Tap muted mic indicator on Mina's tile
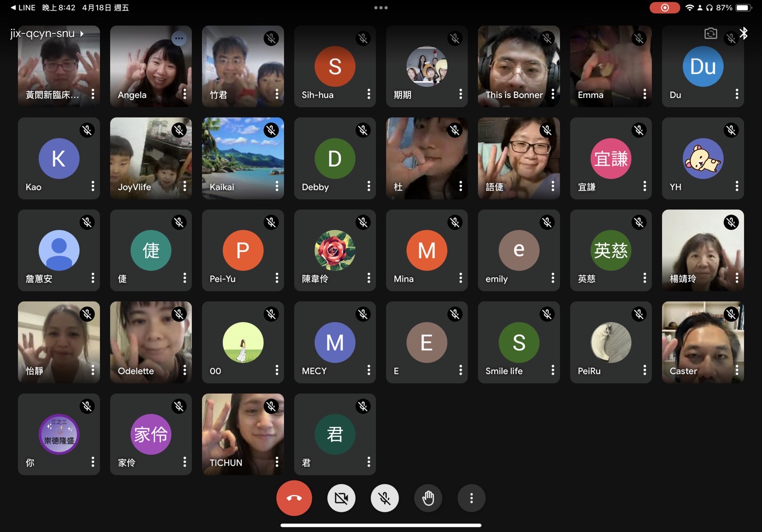 [x=455, y=222]
